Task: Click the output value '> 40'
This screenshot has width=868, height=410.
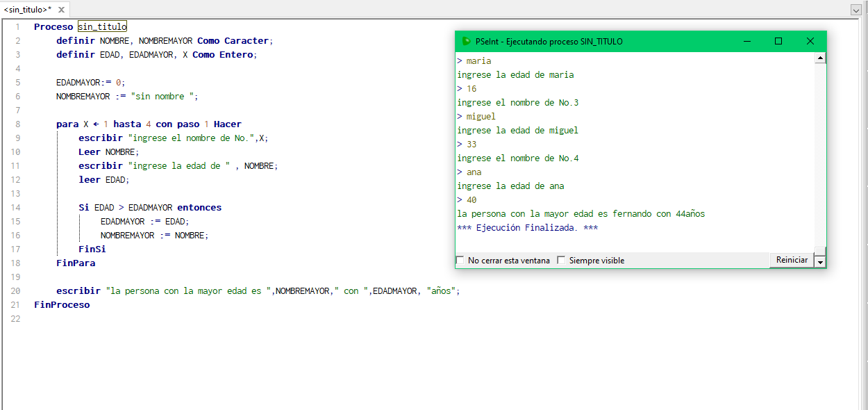Action: pyautogui.click(x=467, y=199)
